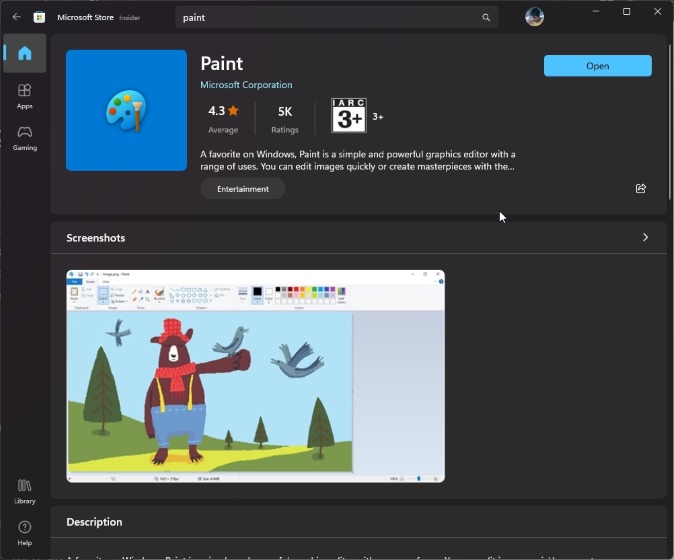Minimize the Microsoft Store window
Image resolution: width=674 pixels, height=560 pixels.
coord(595,12)
